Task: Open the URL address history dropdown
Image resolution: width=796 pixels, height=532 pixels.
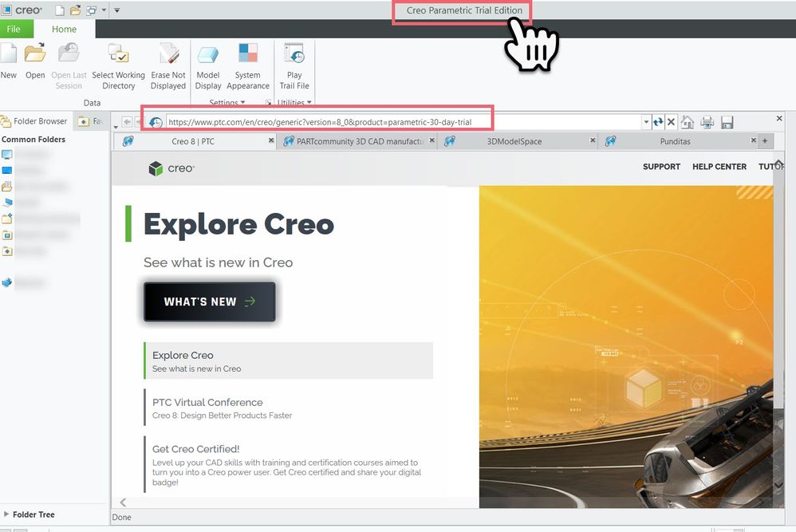Action: pyautogui.click(x=646, y=122)
